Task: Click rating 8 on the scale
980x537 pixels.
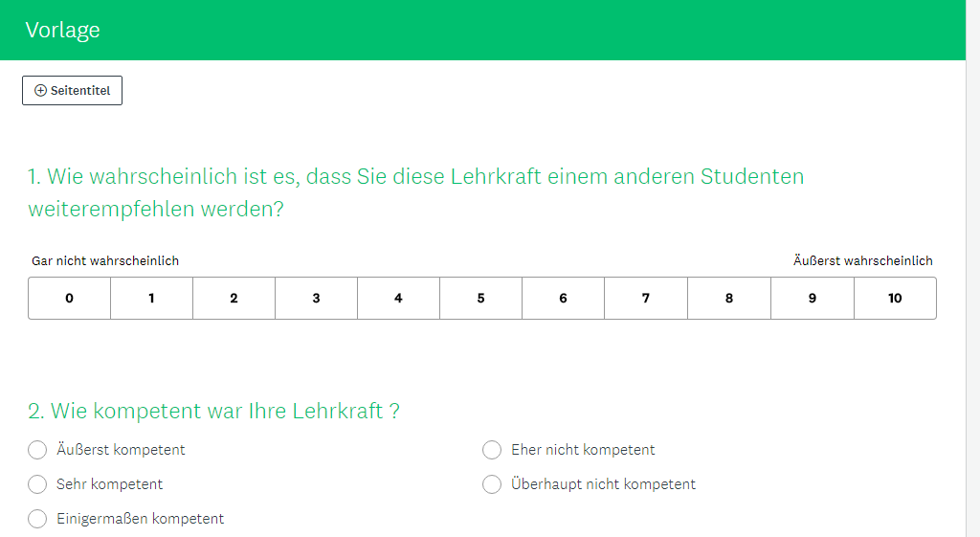Action: coord(728,298)
